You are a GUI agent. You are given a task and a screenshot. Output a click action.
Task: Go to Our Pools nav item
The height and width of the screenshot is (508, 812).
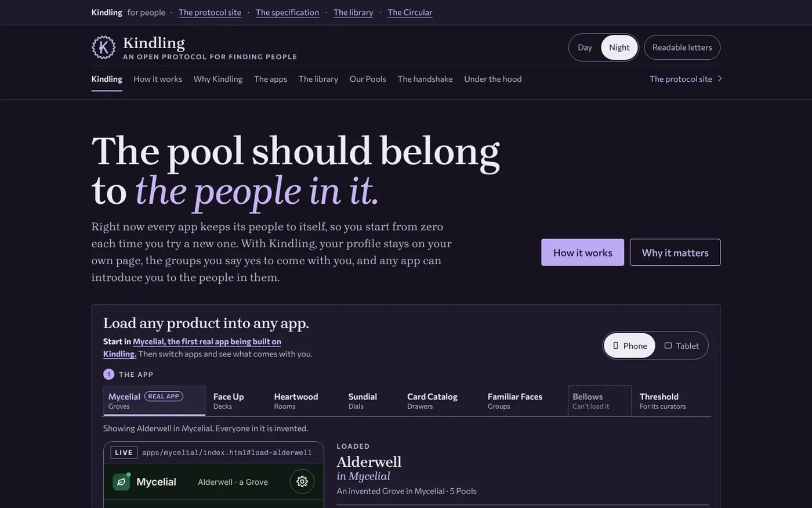point(368,79)
